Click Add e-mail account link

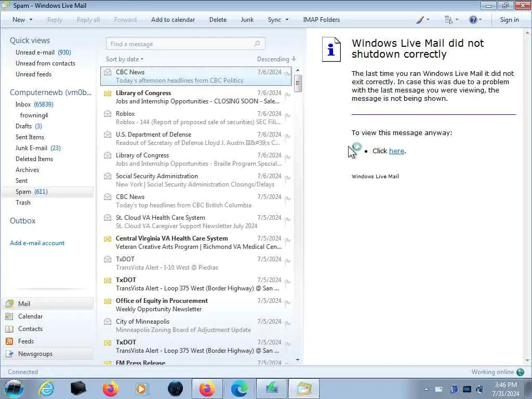coord(37,243)
